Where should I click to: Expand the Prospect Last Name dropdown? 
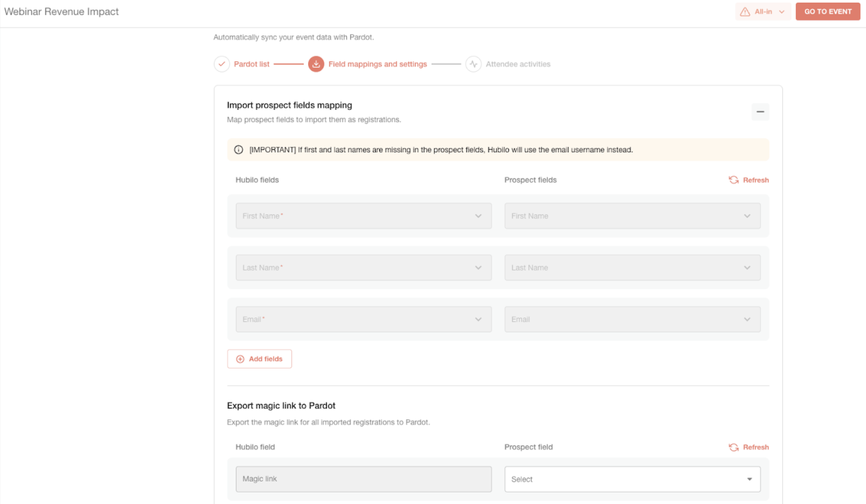coord(632,267)
